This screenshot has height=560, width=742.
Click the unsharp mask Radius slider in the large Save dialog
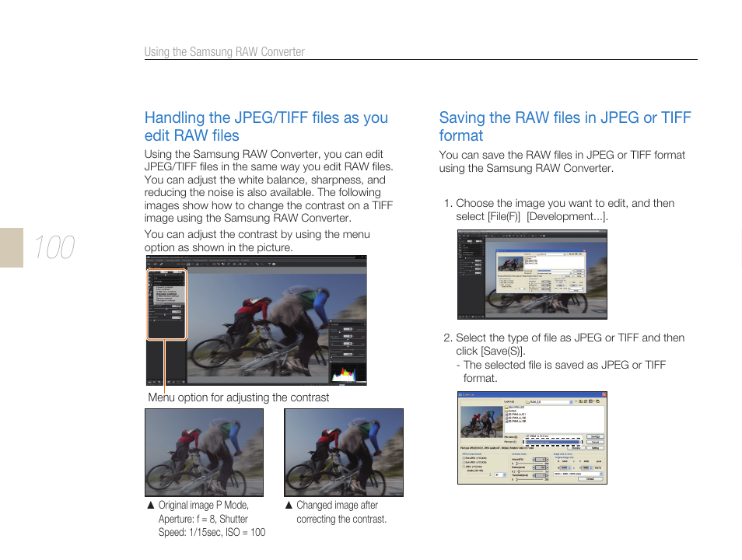530,471
